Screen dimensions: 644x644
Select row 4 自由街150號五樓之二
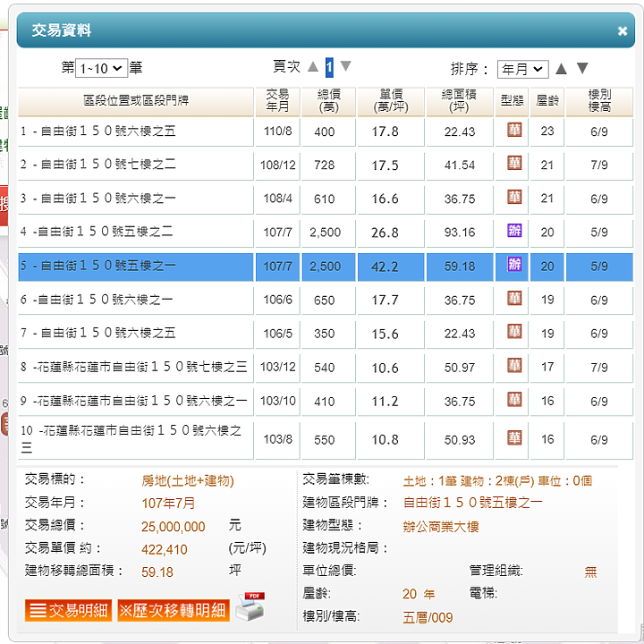[x=326, y=233]
